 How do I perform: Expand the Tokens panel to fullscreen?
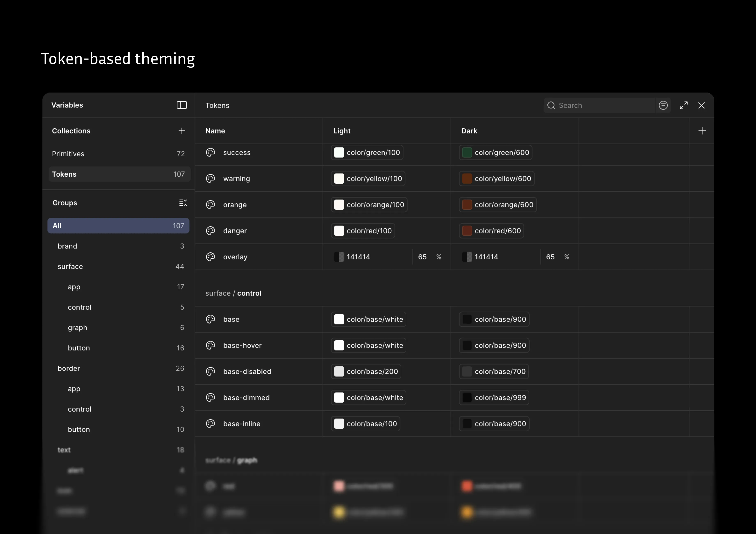[x=683, y=105]
